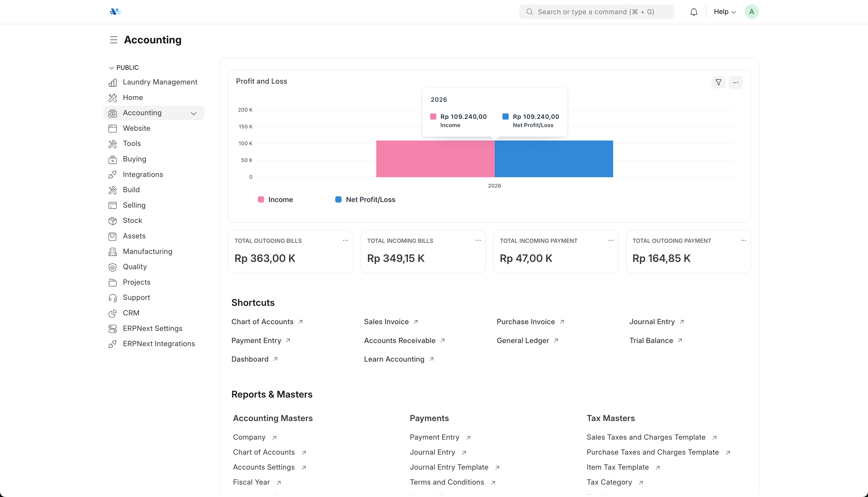Viewport: 868px width, 497px height.
Task: Click the CRM pie chart icon
Action: click(113, 313)
